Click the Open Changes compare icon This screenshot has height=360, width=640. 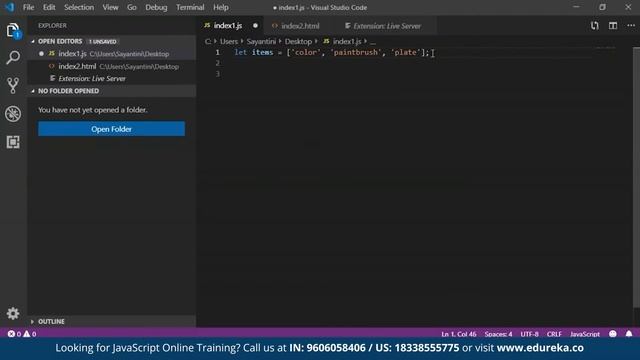click(x=595, y=26)
